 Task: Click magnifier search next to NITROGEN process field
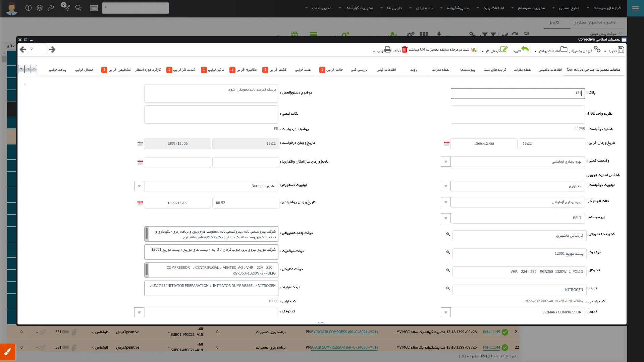point(448,289)
